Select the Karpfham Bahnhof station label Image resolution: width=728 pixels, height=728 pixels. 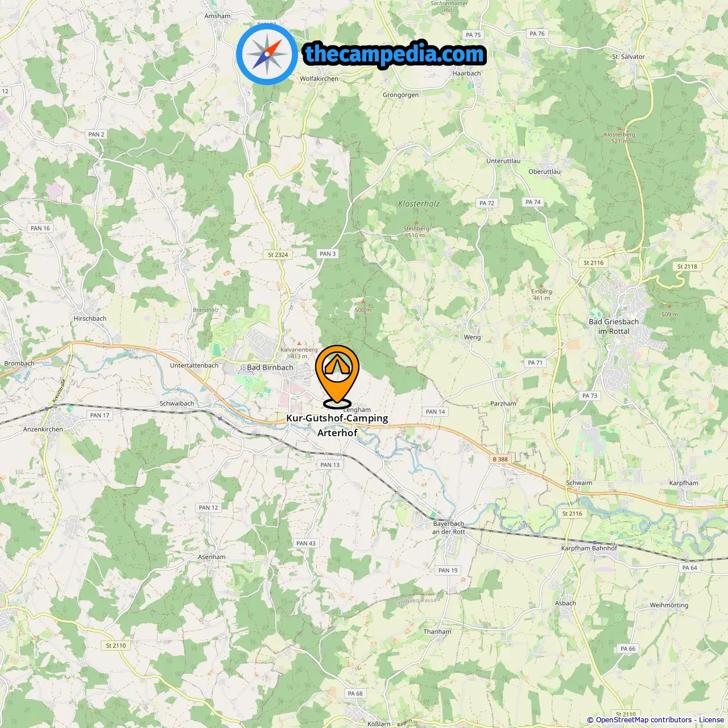pos(589,548)
